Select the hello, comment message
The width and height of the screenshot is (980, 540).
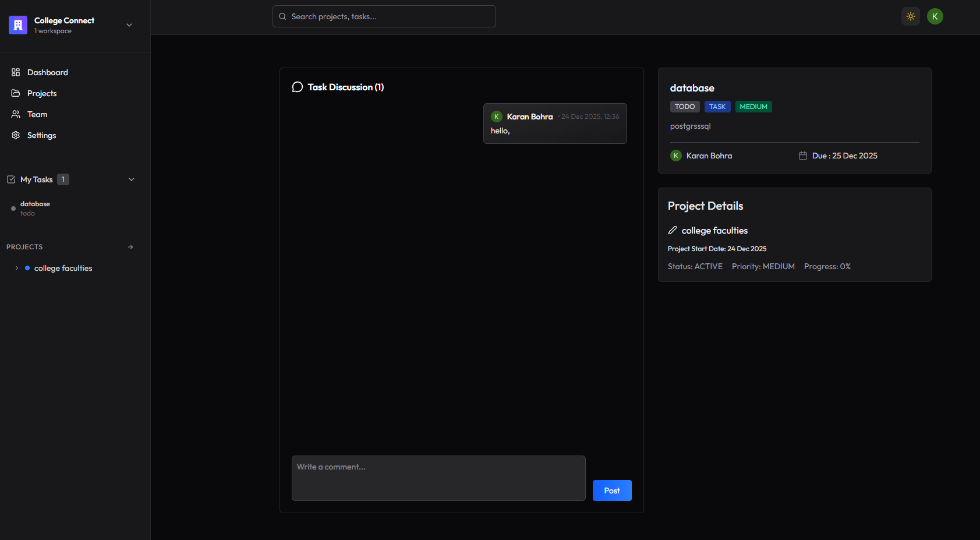500,131
